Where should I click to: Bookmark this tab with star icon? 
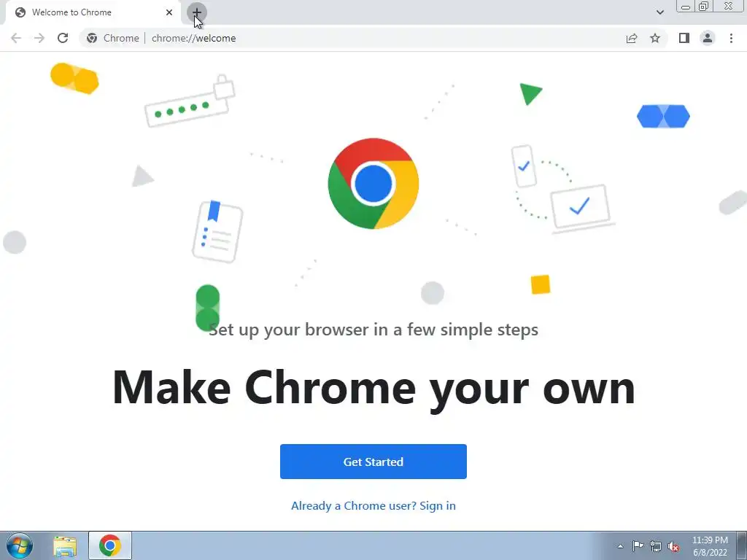(x=655, y=38)
